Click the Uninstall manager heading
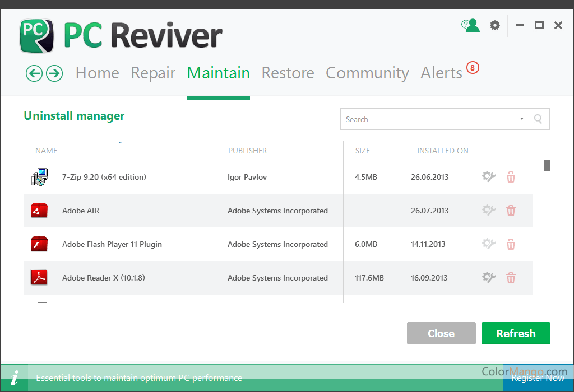The width and height of the screenshot is (574, 392). click(74, 116)
